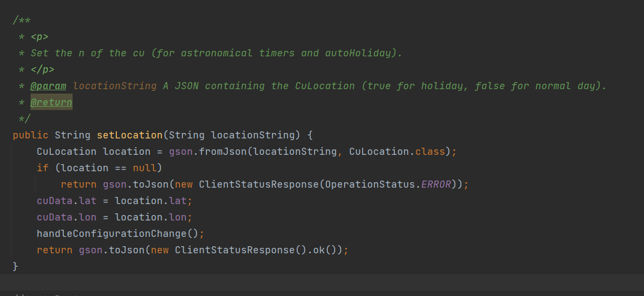
Task: Click the Javadoc opening /** marker
Action: tap(22, 20)
